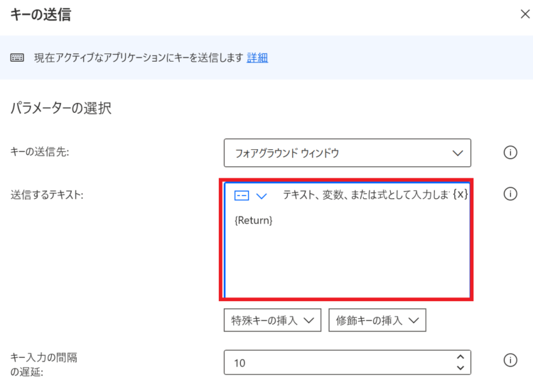This screenshot has width=533, height=392.
Task: Open input mode chevron in text box
Action: point(261,196)
